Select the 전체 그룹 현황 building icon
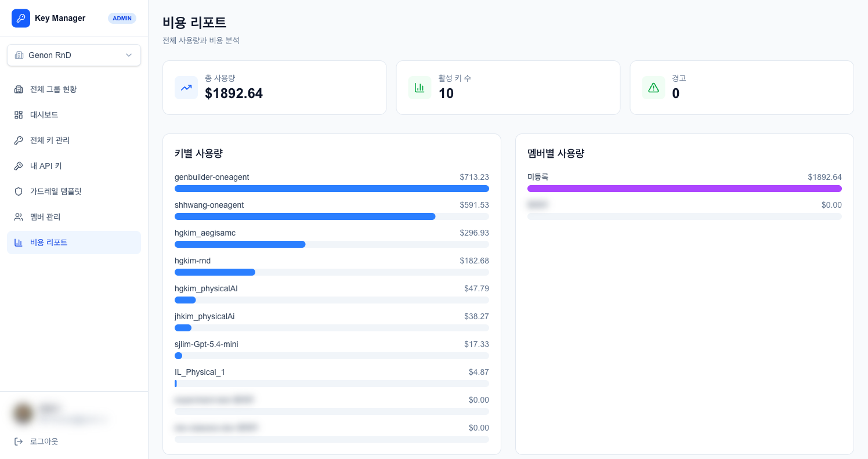The height and width of the screenshot is (459, 868). click(19, 89)
